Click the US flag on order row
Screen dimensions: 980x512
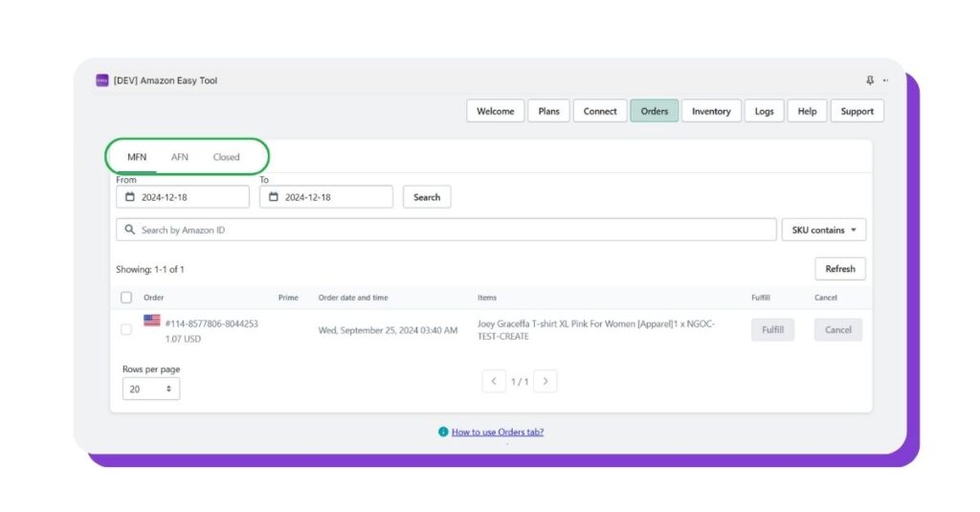152,320
